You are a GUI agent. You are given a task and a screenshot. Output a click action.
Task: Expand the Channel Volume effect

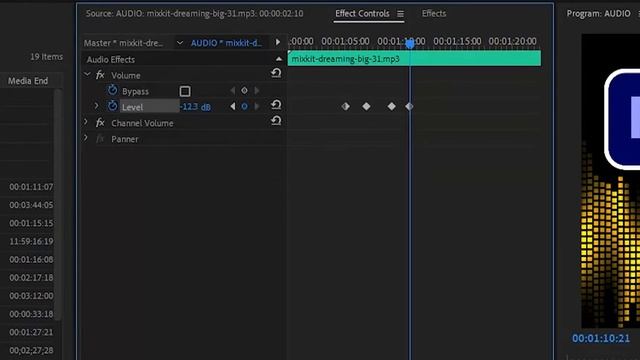click(86, 122)
